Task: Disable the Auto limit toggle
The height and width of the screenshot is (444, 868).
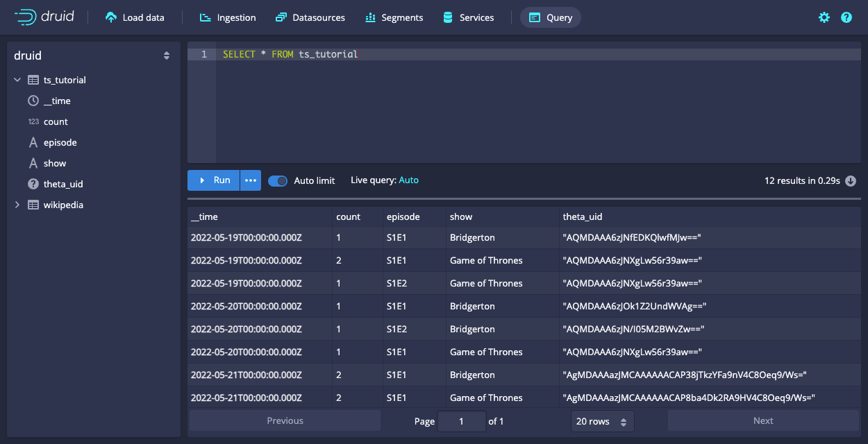Action: (277, 180)
